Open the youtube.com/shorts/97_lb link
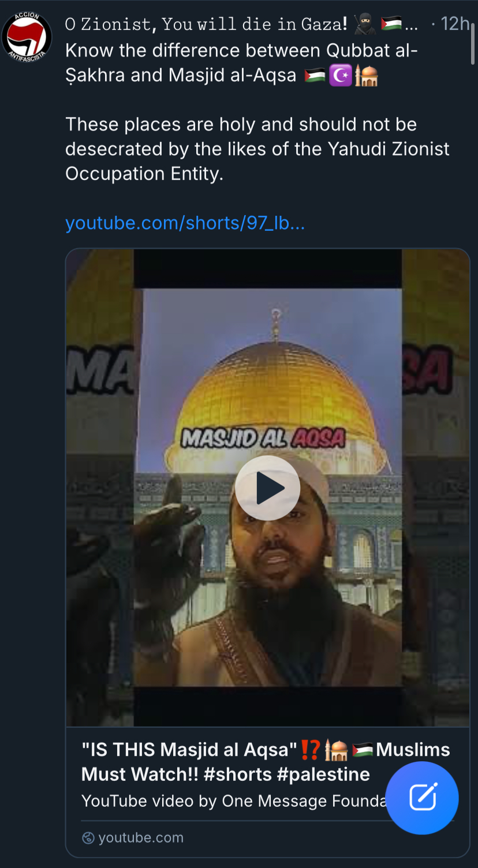The image size is (478, 868). 185,223
